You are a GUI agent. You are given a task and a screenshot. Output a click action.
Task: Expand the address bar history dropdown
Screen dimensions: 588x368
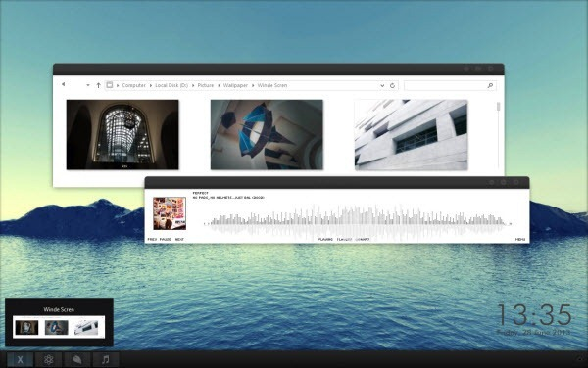(382, 85)
